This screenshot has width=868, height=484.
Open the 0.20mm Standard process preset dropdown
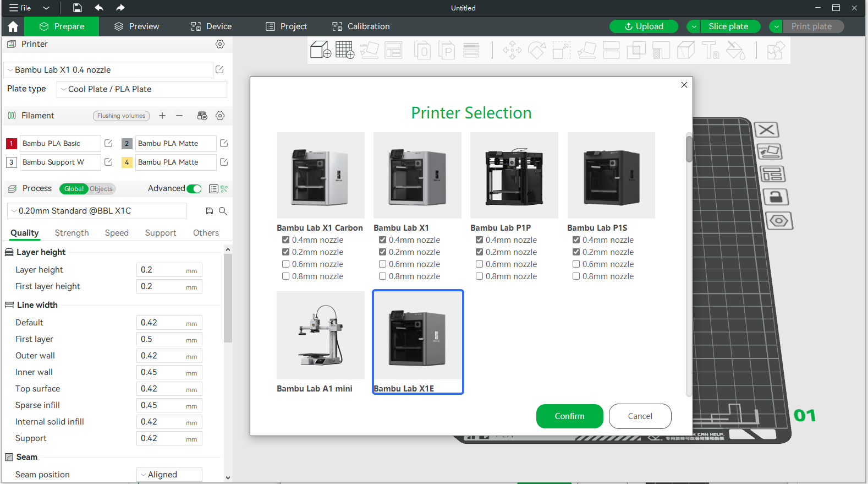click(x=97, y=211)
